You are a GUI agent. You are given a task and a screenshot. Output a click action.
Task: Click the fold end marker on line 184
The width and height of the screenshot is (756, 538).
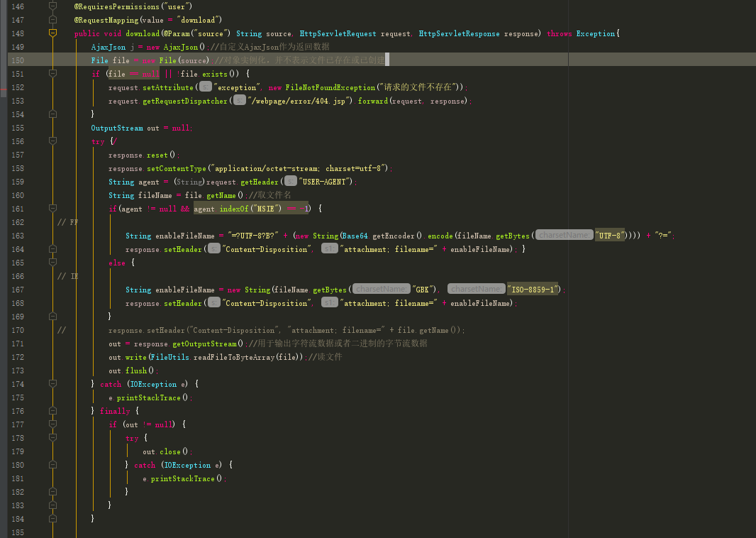pyautogui.click(x=53, y=519)
